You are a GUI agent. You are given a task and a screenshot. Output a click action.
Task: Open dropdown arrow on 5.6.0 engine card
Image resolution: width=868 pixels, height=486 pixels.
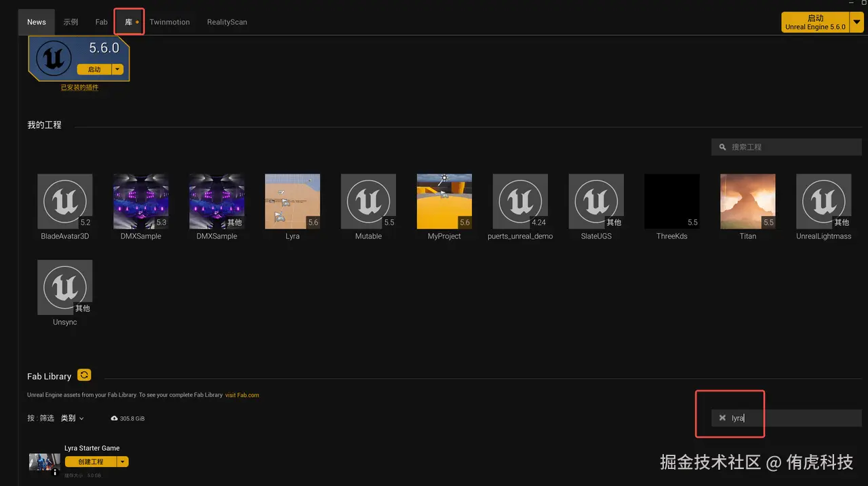point(118,69)
